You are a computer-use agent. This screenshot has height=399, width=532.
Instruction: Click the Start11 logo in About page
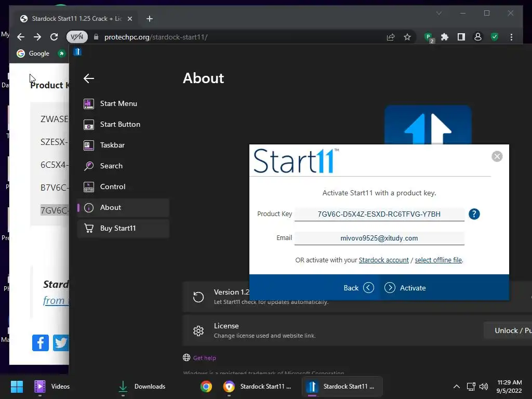click(x=428, y=125)
